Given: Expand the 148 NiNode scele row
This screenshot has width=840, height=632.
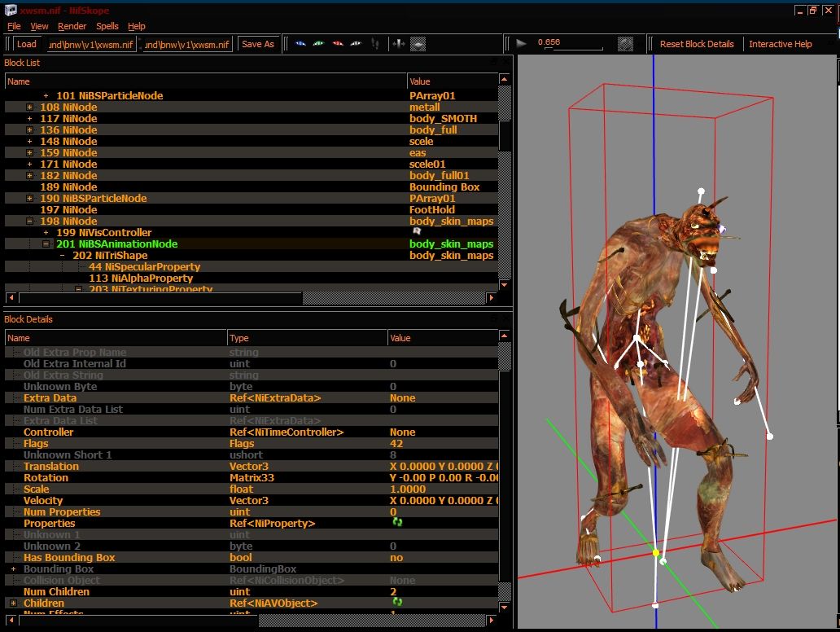Looking at the screenshot, I should pyautogui.click(x=29, y=142).
